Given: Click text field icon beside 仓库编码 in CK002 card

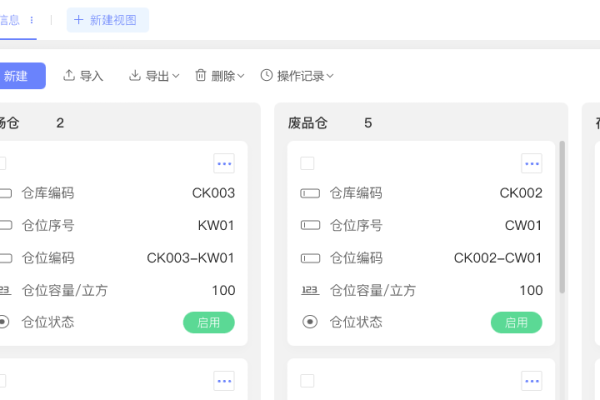Looking at the screenshot, I should click(310, 193).
